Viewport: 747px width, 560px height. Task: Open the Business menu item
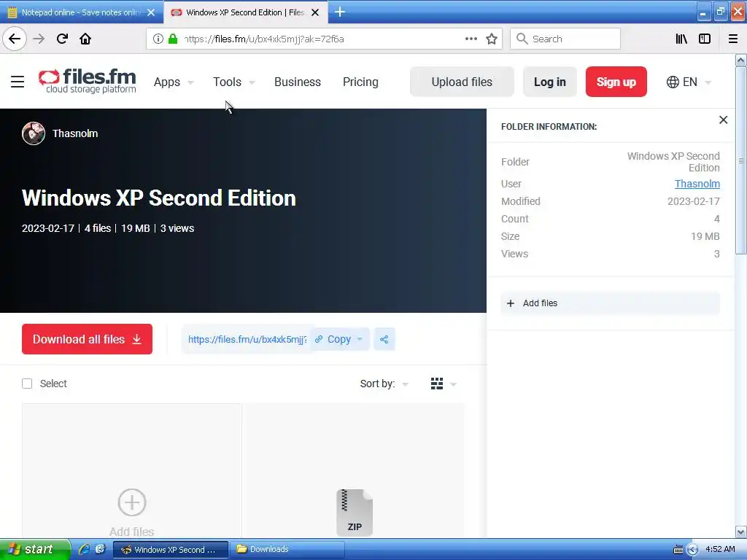point(298,82)
